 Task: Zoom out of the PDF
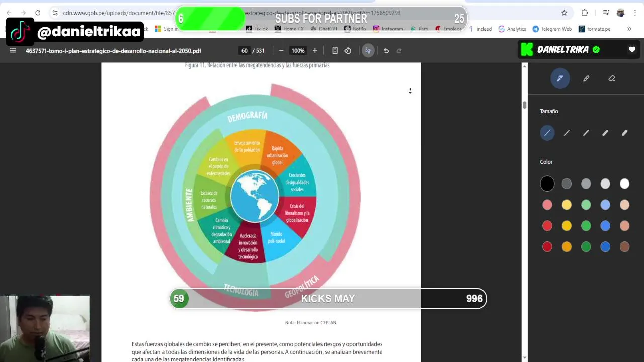tap(281, 50)
